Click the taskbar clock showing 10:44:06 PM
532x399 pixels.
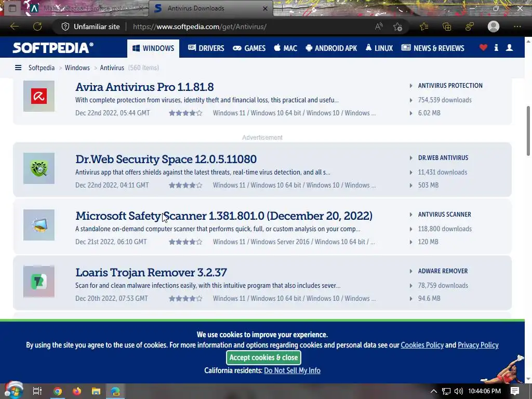coord(484,391)
